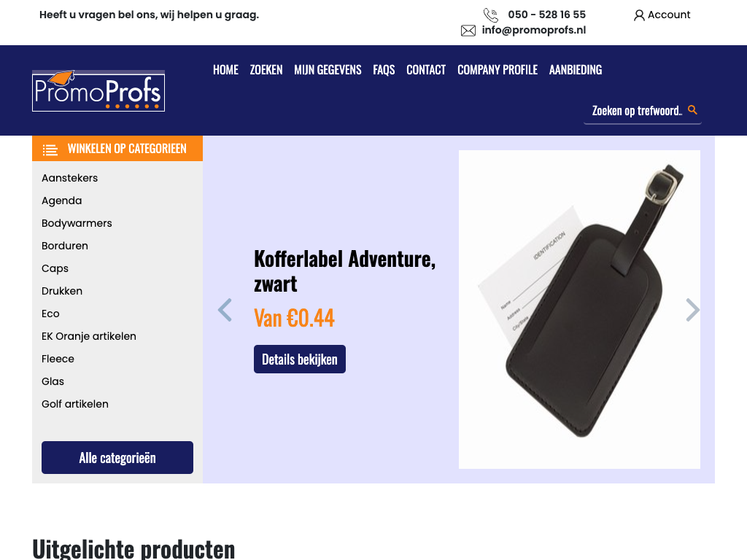Click the Alle categorieën button
Viewport: 747px width, 560px height.
[117, 458]
